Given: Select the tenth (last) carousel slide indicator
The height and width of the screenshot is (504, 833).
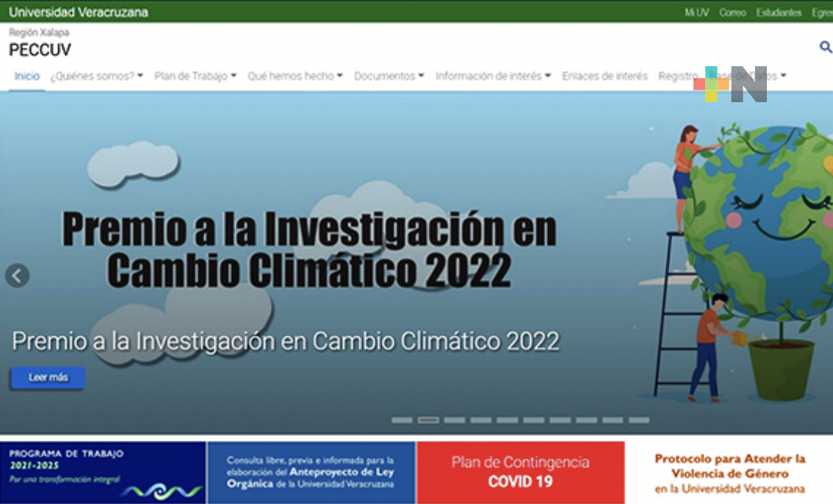Looking at the screenshot, I should [x=639, y=420].
